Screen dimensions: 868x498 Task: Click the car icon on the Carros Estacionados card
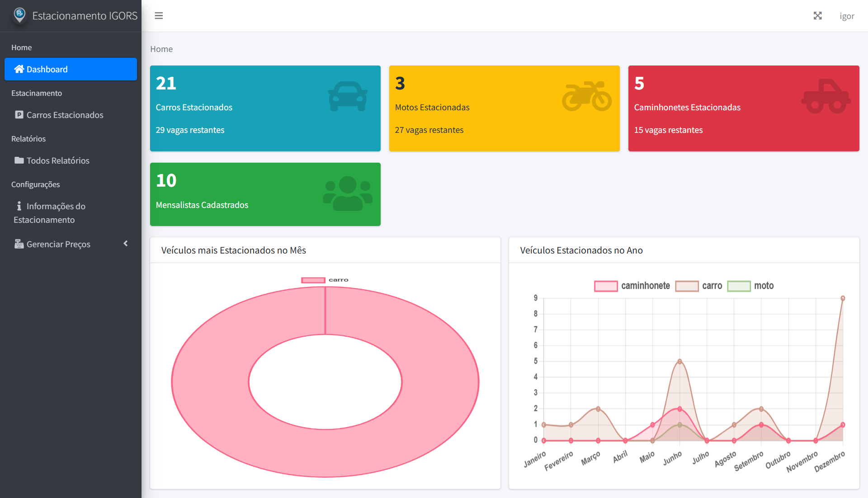coord(347,96)
